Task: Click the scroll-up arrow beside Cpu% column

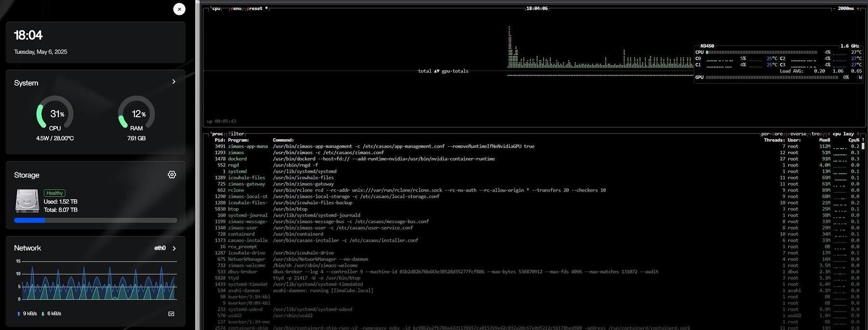Action: pos(863,140)
